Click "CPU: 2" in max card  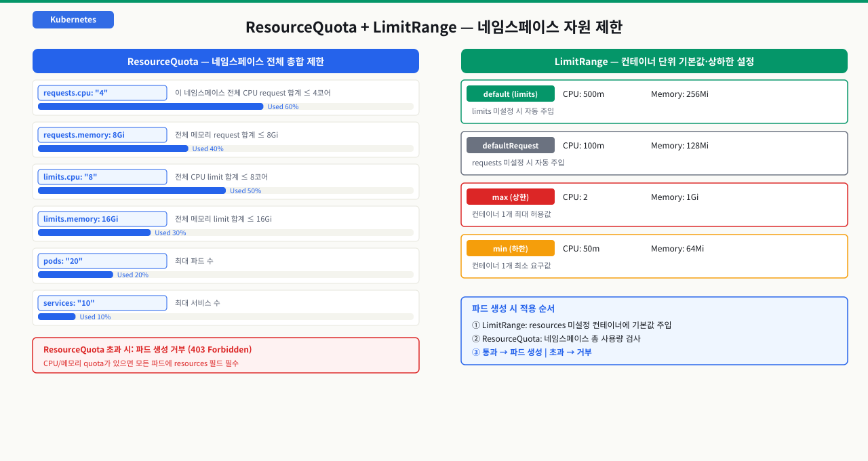(575, 197)
